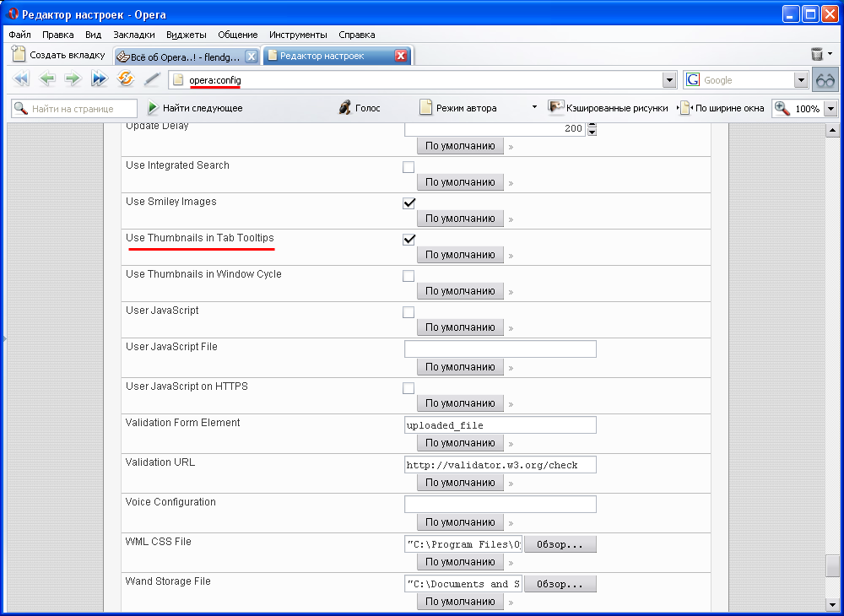Click the Fast Forward navigation icon
844x616 pixels.
[100, 79]
